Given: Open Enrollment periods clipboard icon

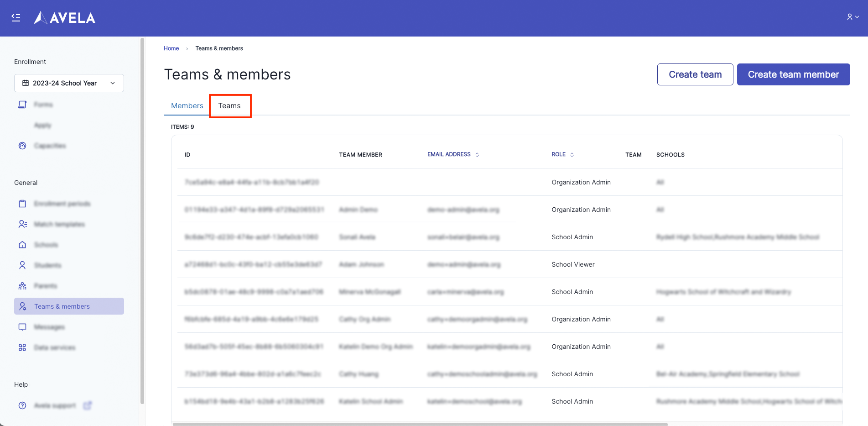Looking at the screenshot, I should pyautogui.click(x=22, y=203).
